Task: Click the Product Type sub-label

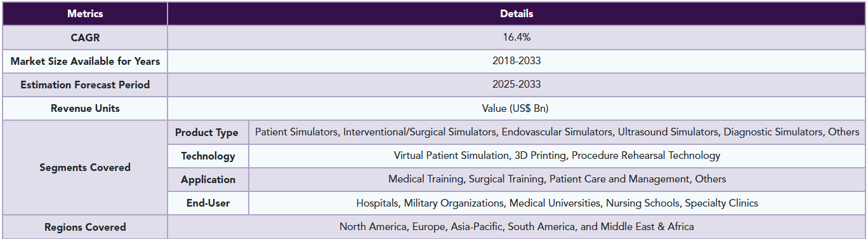Action: pyautogui.click(x=207, y=132)
